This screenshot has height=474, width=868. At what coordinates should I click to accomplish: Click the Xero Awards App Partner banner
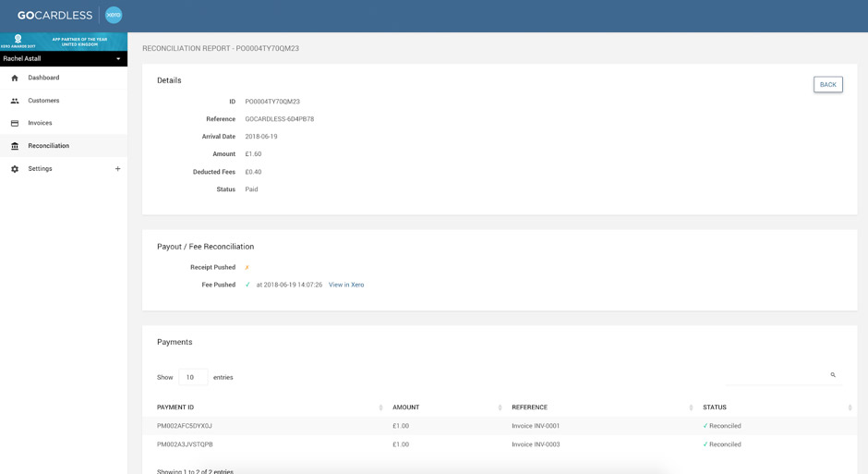[x=64, y=42]
